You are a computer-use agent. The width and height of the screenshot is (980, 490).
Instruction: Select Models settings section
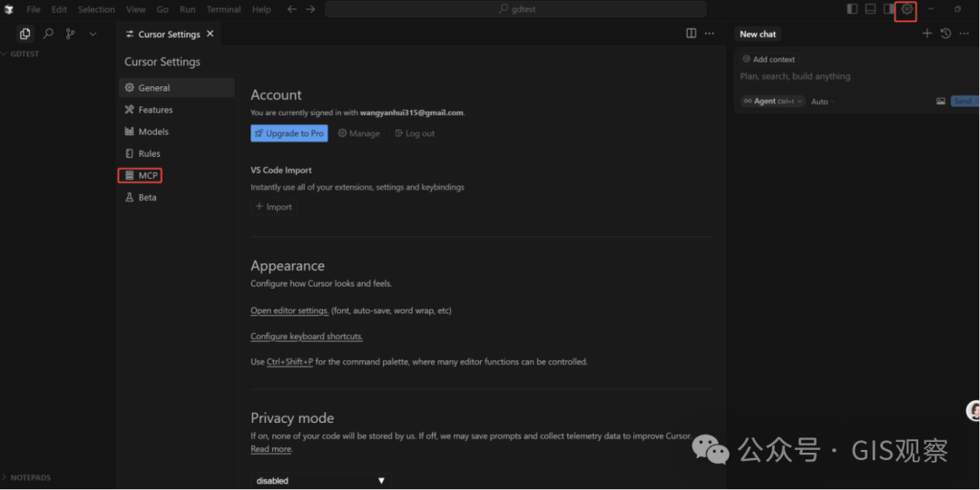click(177, 132)
